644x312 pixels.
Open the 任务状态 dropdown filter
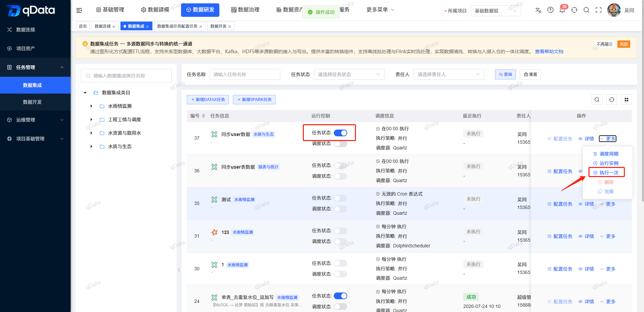(x=349, y=74)
